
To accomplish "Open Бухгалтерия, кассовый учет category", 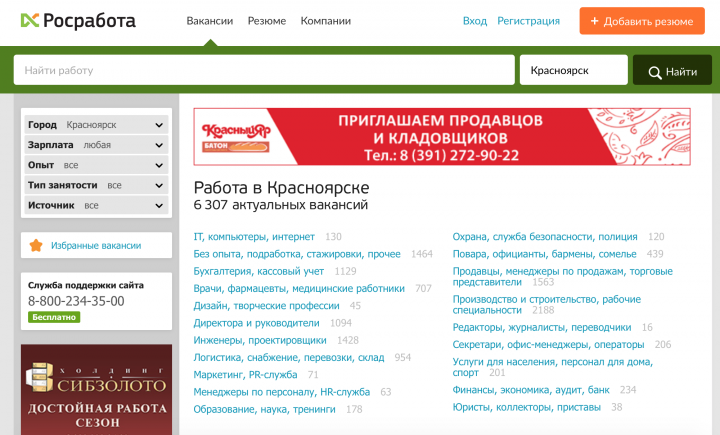I will (259, 271).
